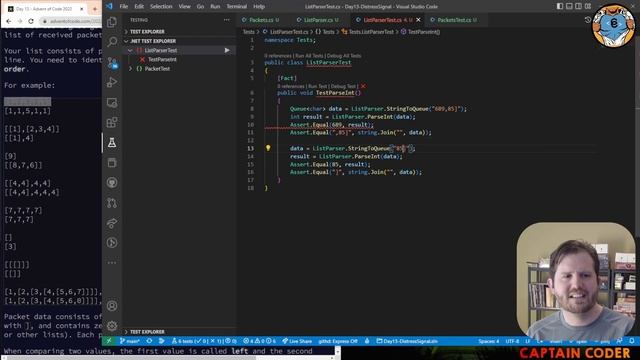The width and height of the screenshot is (640, 360).
Task: Click the remote window indicator in status bar
Action: [x=109, y=341]
